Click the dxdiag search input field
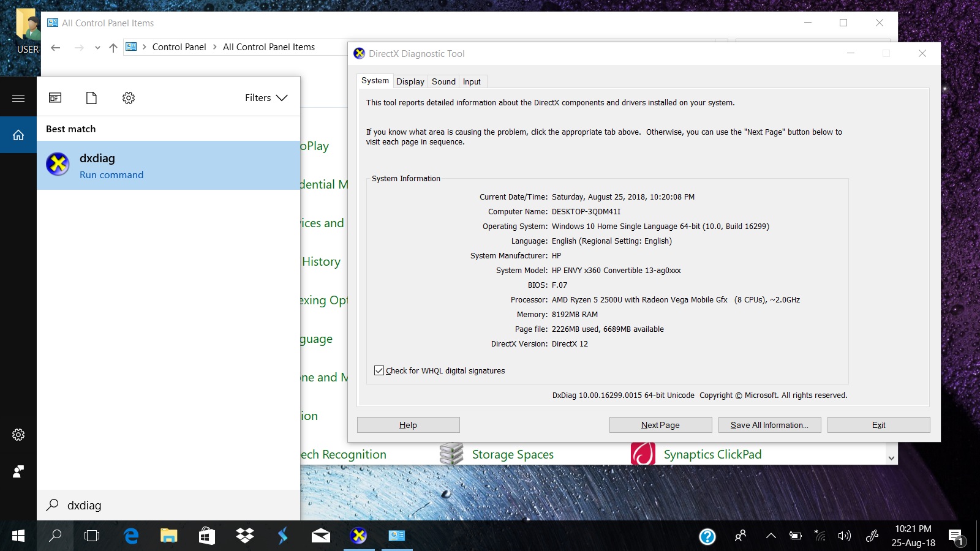The height and width of the screenshot is (551, 980). [168, 505]
